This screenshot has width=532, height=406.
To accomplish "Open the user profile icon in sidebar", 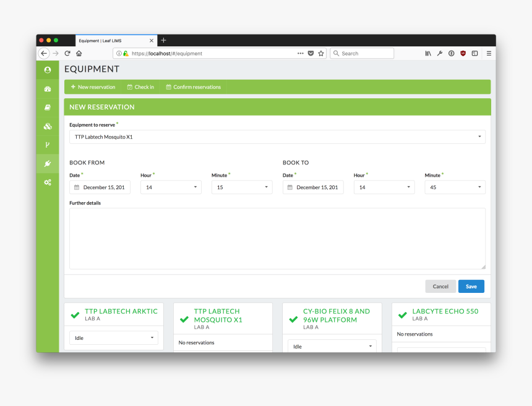I will point(48,70).
